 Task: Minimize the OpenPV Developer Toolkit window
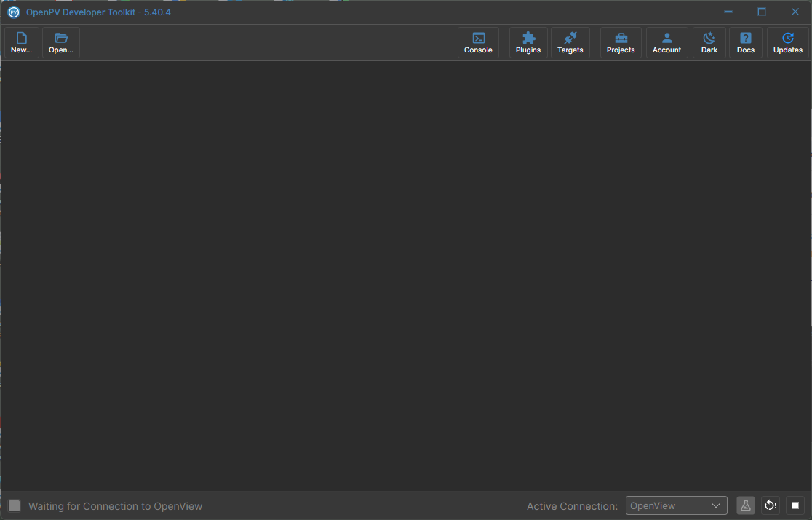click(x=728, y=12)
